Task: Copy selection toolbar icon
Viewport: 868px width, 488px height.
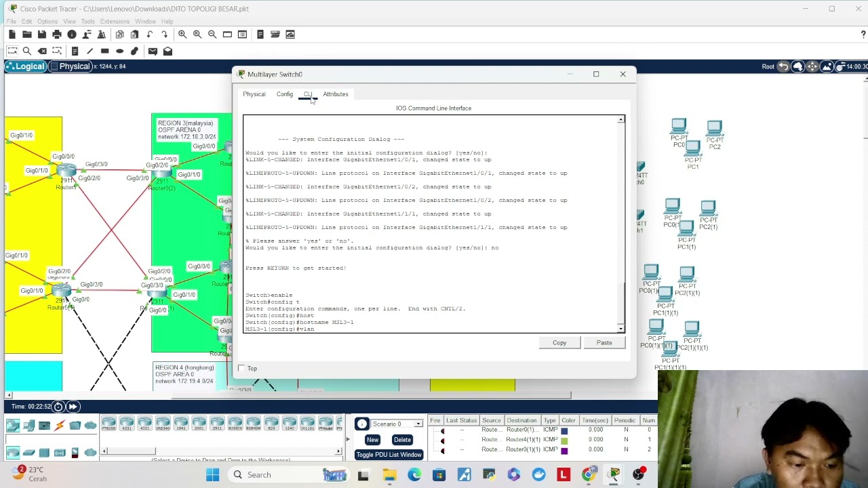Action: click(x=119, y=35)
